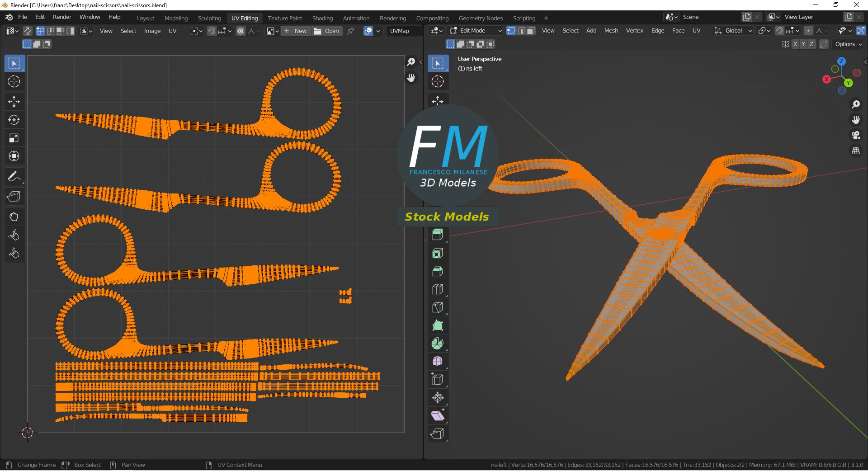Select the Shrink/Fatten tool

click(x=438, y=398)
